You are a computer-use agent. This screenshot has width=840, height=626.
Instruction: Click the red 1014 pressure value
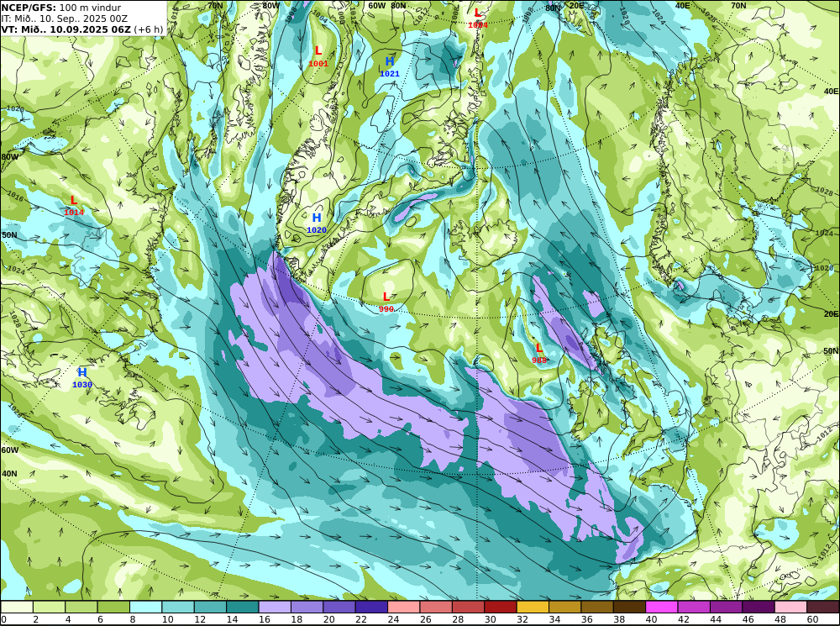pos(74,213)
